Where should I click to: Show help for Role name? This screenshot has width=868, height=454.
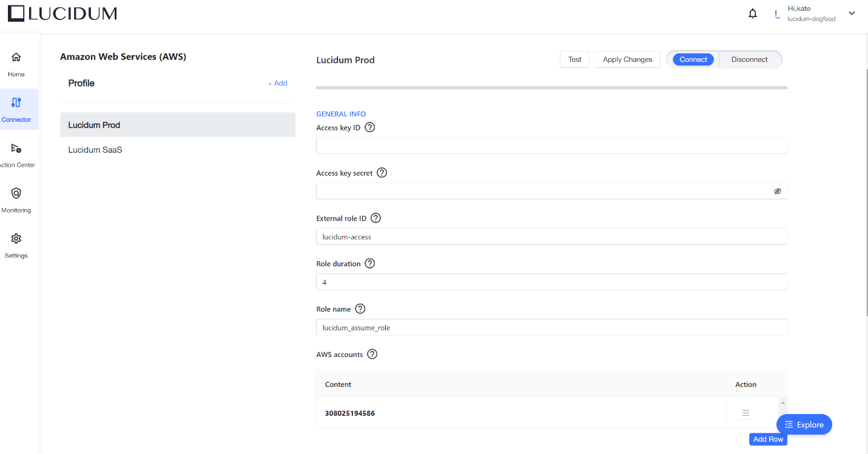(360, 309)
